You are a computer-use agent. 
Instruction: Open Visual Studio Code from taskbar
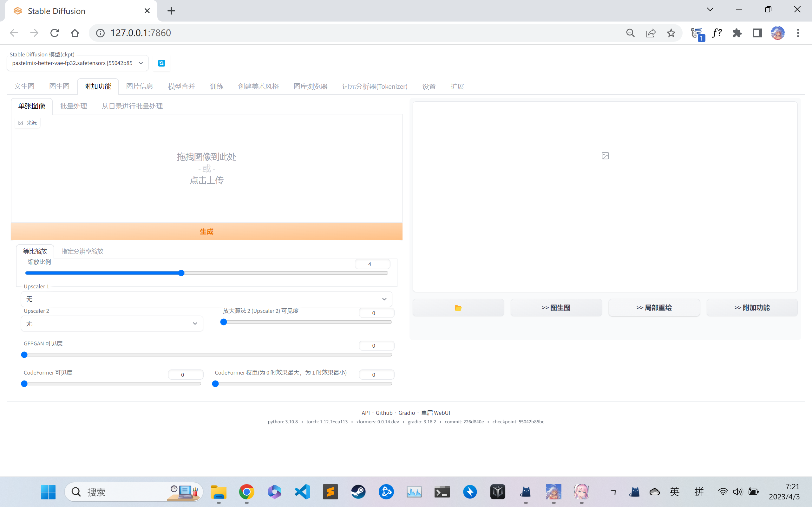click(x=302, y=492)
